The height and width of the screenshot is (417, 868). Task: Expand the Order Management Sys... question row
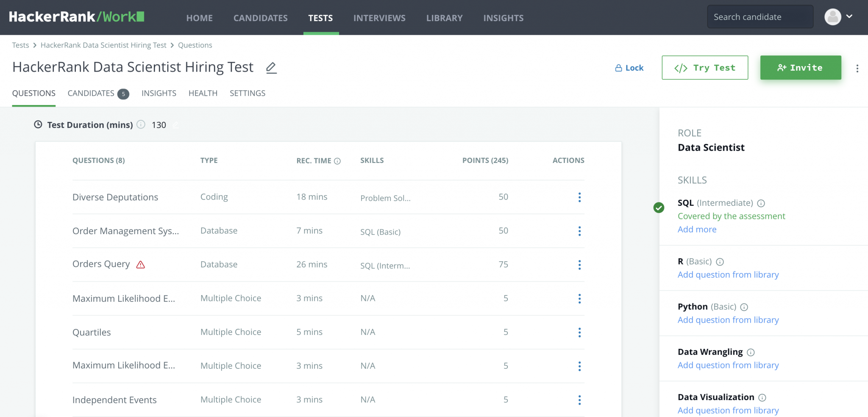(x=125, y=231)
